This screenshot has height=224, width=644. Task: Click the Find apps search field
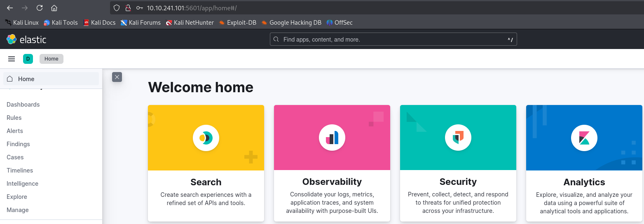393,40
